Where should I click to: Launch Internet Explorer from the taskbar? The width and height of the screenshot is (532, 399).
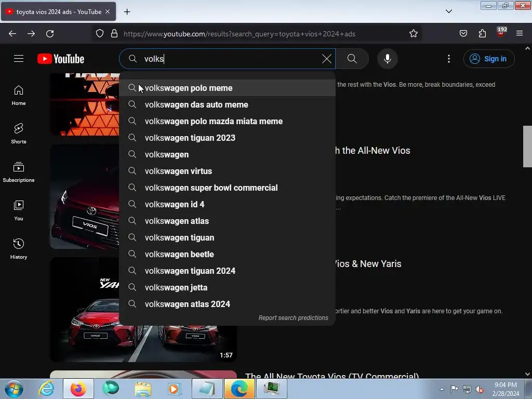click(46, 389)
